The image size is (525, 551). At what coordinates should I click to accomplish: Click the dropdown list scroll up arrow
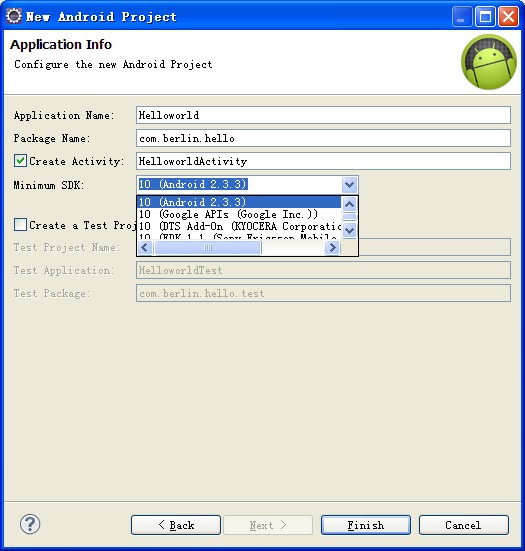349,204
